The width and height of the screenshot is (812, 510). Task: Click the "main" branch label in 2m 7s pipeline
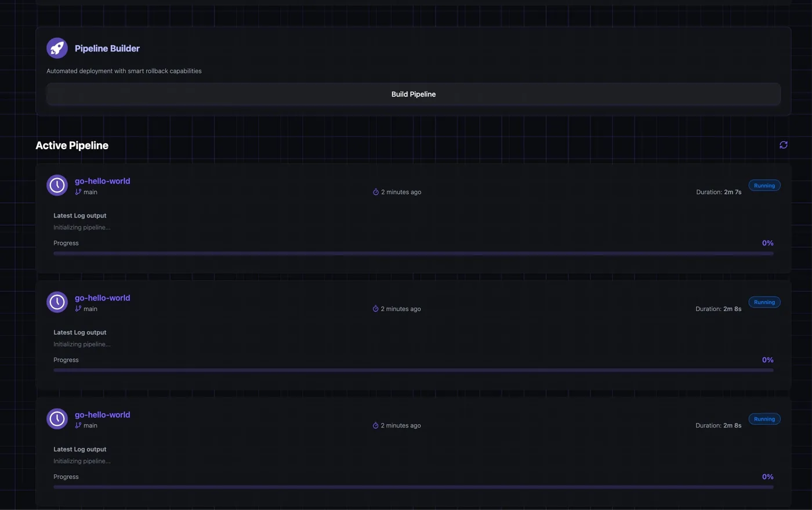point(90,192)
